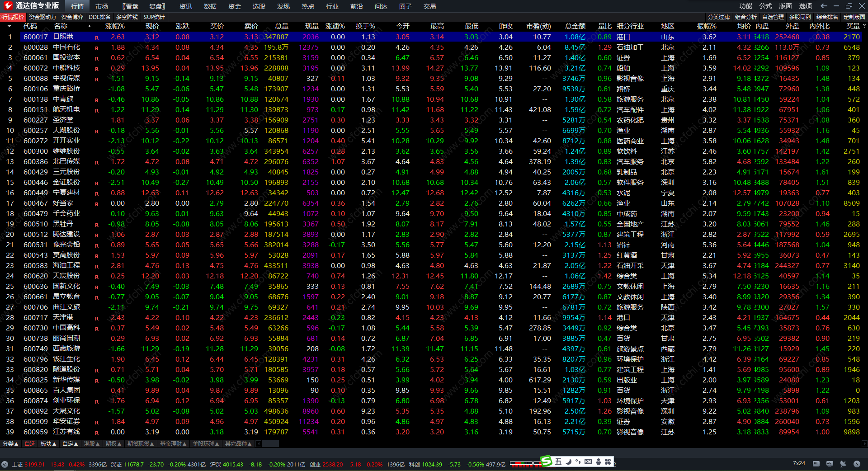Image resolution: width=868 pixels, height=471 pixels.
Task: Open the 选股 menu
Action: click(x=259, y=6)
